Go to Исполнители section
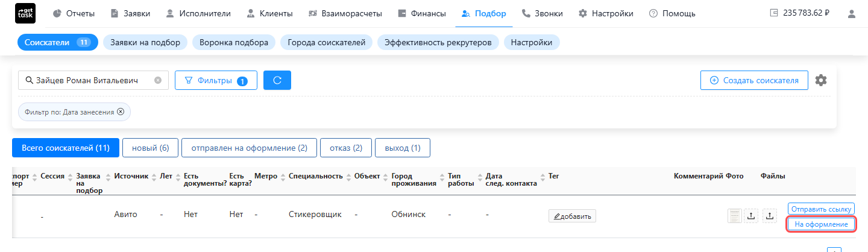This screenshot has height=252, width=868. [198, 13]
